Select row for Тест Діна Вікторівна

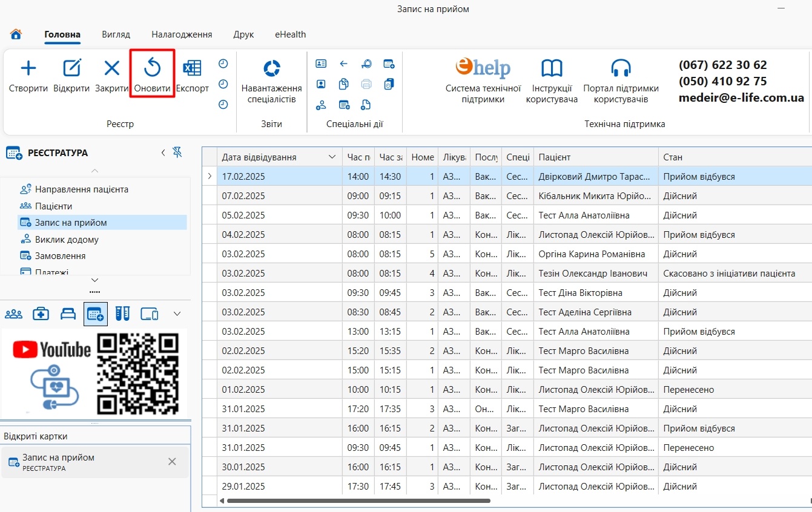[507, 293]
